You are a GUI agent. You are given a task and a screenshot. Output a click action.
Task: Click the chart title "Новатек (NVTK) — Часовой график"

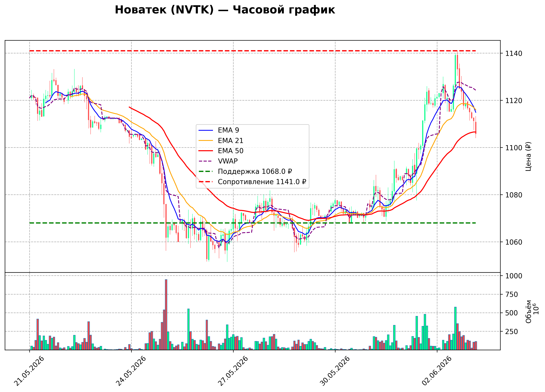[225, 10]
